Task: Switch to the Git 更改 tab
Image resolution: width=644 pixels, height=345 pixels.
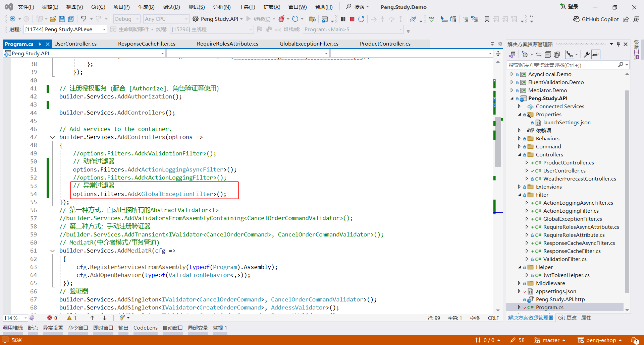Action: (568, 318)
